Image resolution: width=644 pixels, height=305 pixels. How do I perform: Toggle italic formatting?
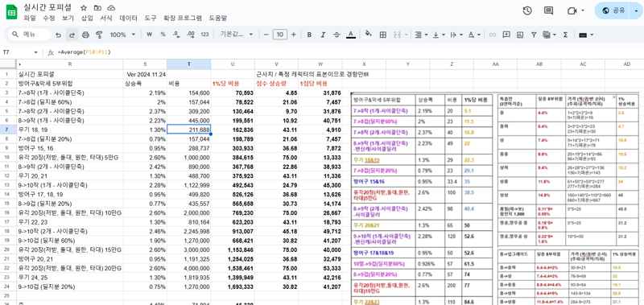(323, 35)
